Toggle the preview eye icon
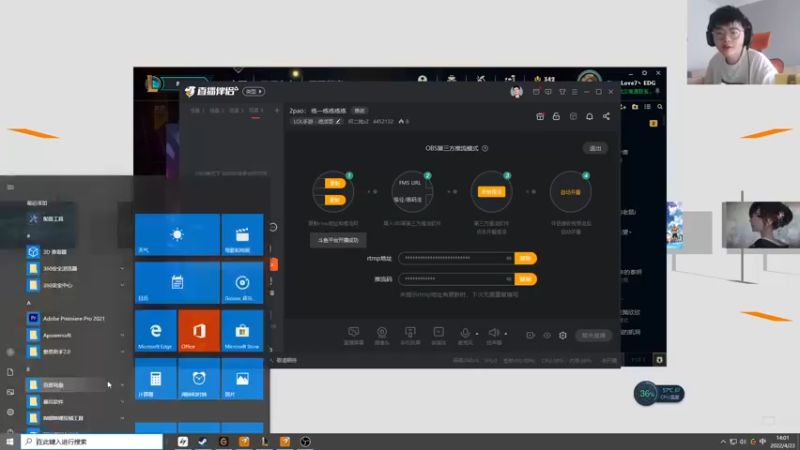This screenshot has width=800, height=450. pyautogui.click(x=546, y=335)
